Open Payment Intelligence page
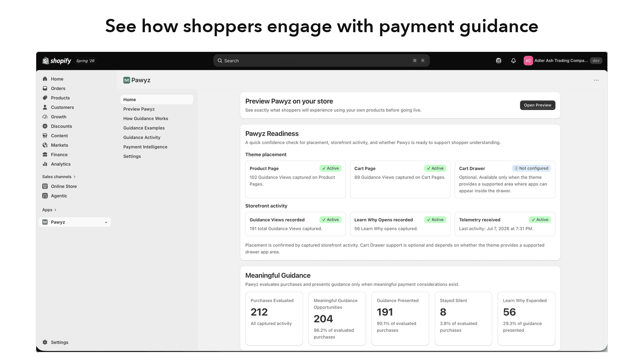The width and height of the screenshot is (644, 362). coord(145,147)
